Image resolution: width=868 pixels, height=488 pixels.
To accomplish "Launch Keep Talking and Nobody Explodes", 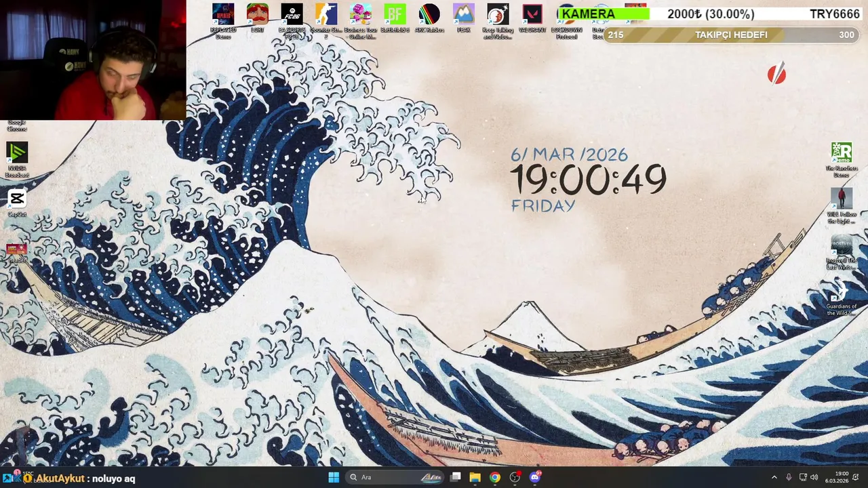I will [498, 21].
